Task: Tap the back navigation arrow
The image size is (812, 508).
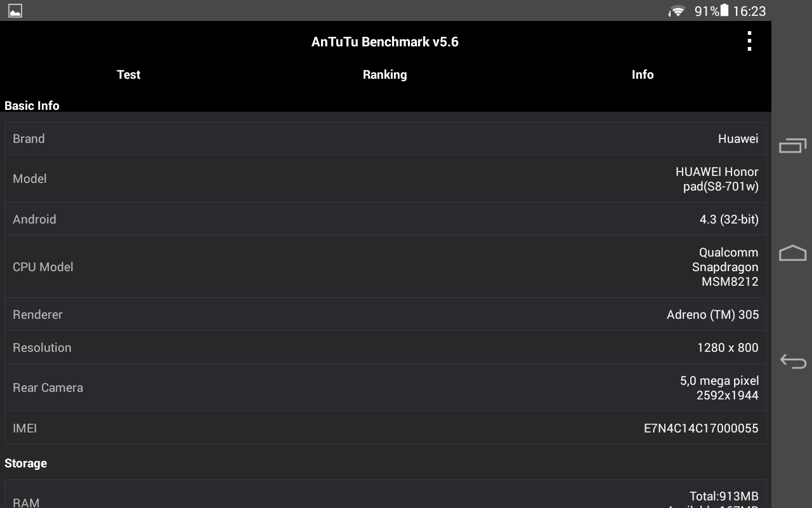Action: (x=792, y=361)
